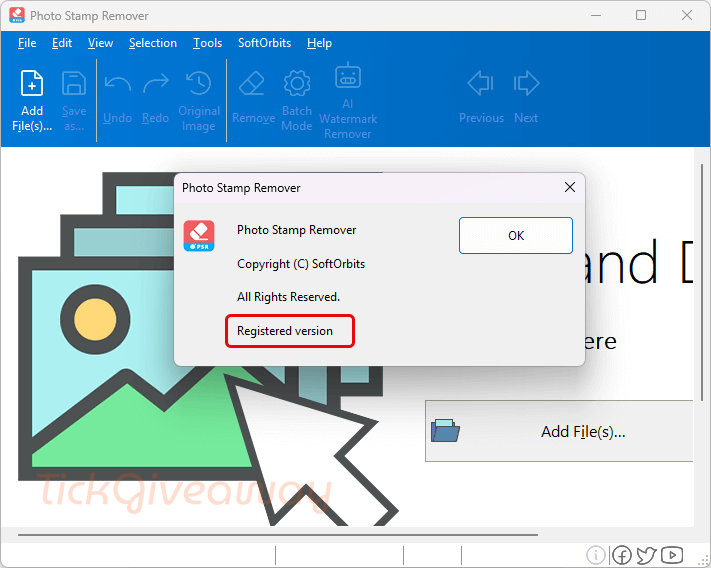Viewport: 711px width, 568px height.
Task: Select the Remove eraser tool
Action: point(252,83)
